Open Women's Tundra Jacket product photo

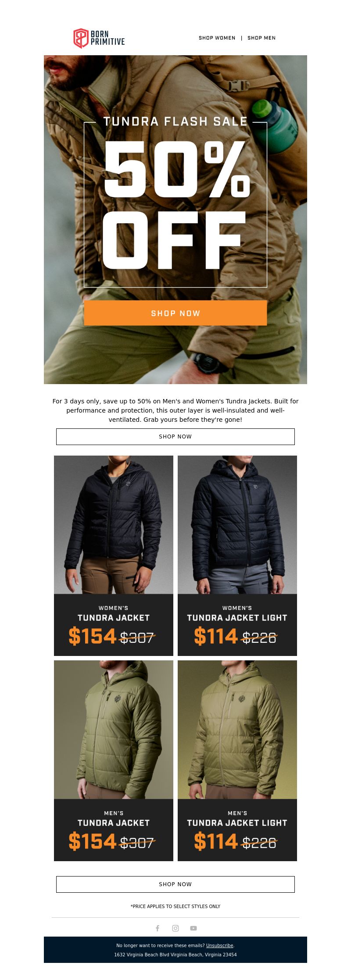[114, 525]
